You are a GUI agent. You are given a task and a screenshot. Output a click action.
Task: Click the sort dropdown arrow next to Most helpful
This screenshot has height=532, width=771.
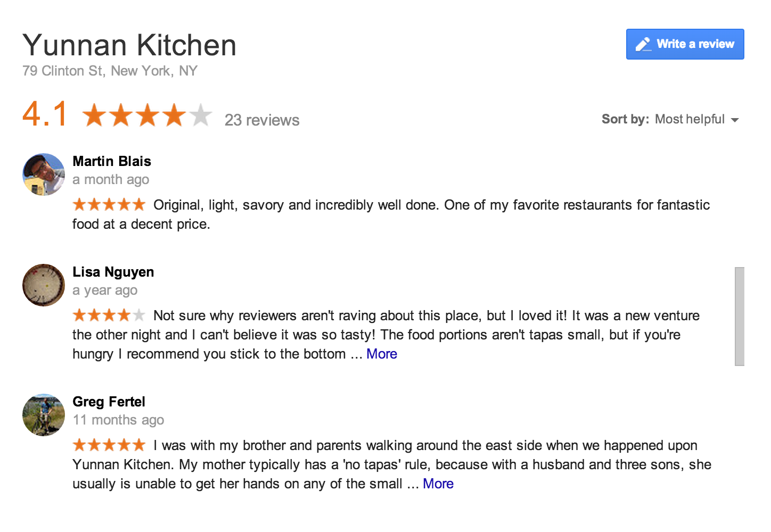736,120
